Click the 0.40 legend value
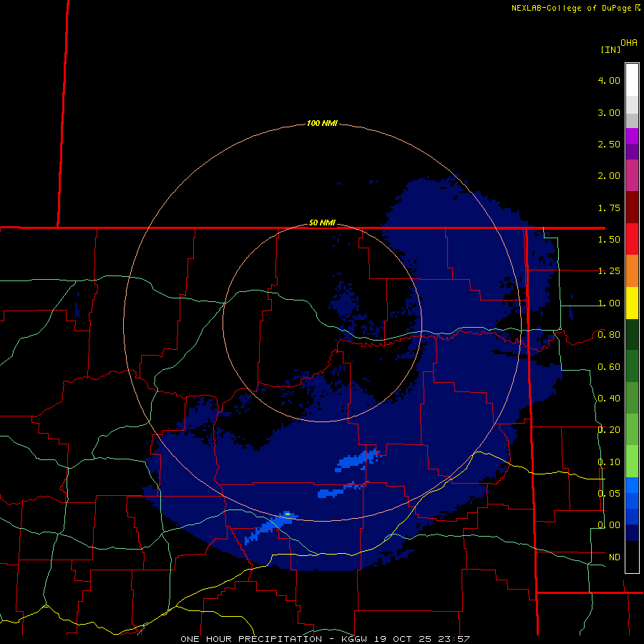 (609, 399)
